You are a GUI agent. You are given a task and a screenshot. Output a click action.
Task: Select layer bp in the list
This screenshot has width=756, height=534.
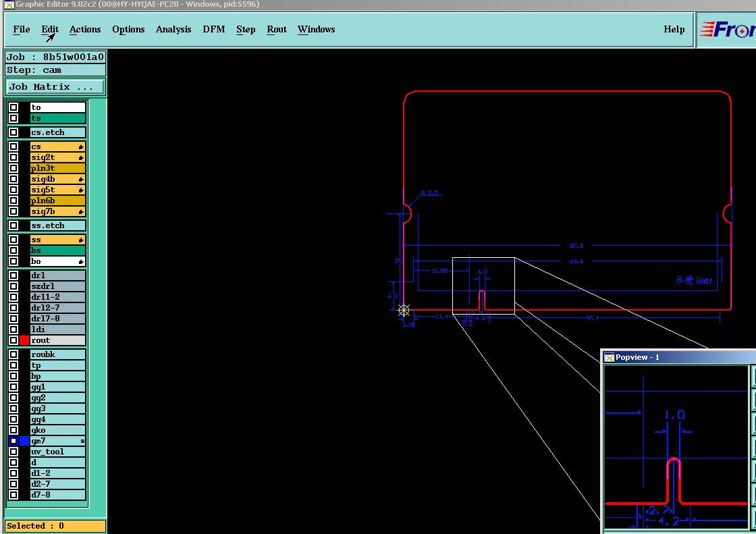click(x=57, y=376)
